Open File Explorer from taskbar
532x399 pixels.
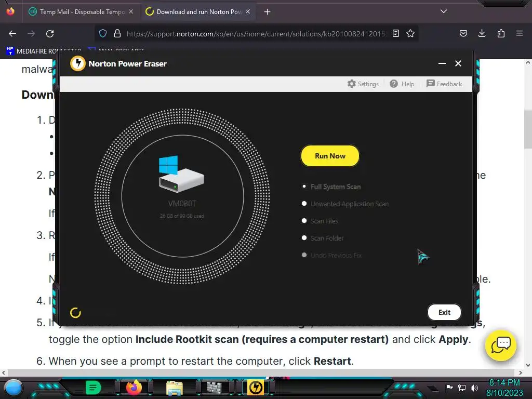175,388
